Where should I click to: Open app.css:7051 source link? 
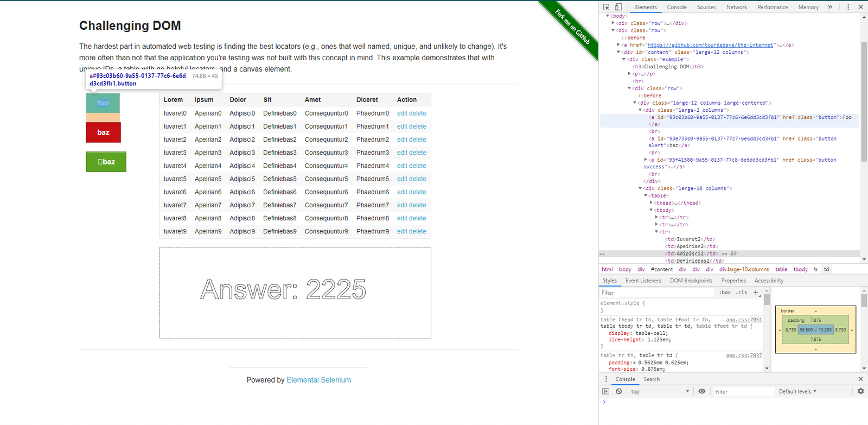pos(744,320)
